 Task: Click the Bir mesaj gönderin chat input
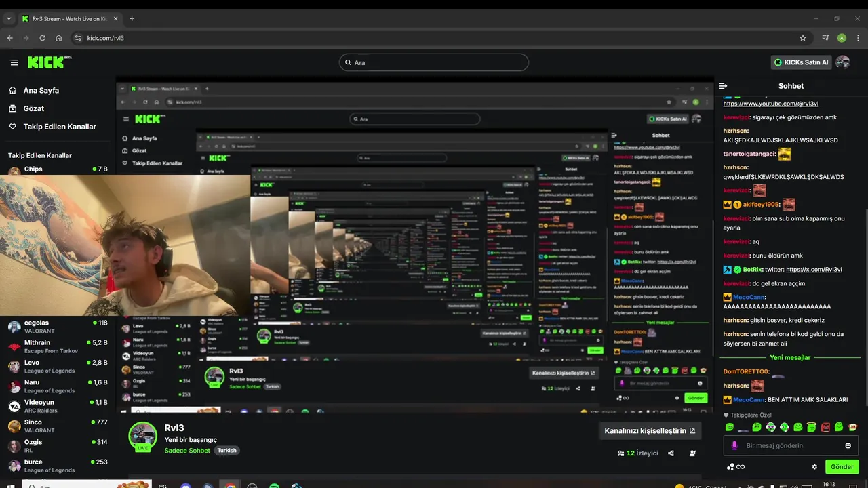[791, 445]
